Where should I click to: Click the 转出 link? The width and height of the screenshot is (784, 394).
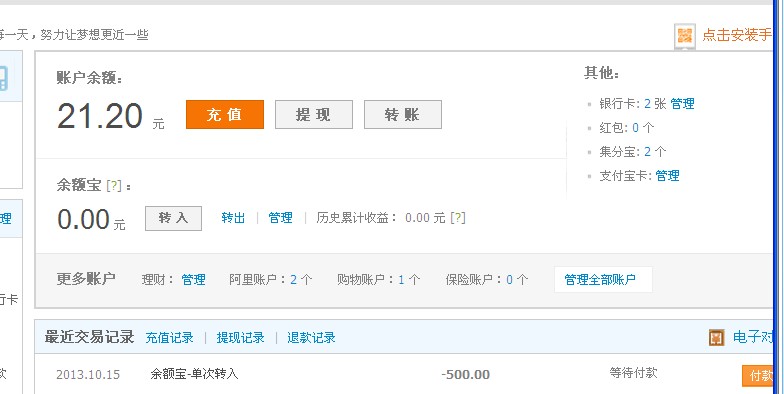(x=233, y=218)
